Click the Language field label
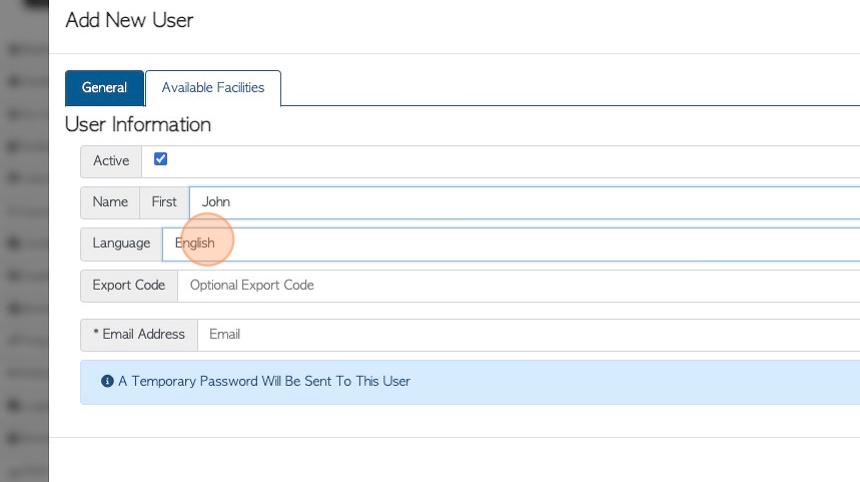Image resolution: width=860 pixels, height=482 pixels. 121,244
